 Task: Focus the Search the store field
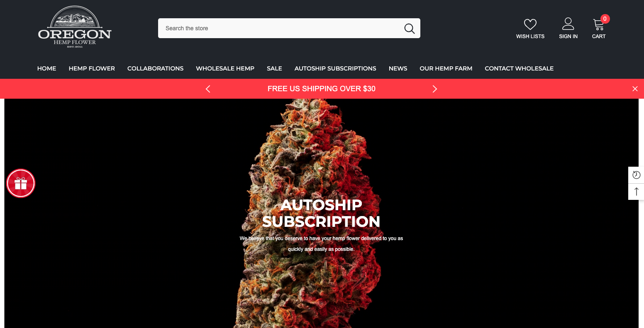point(280,28)
